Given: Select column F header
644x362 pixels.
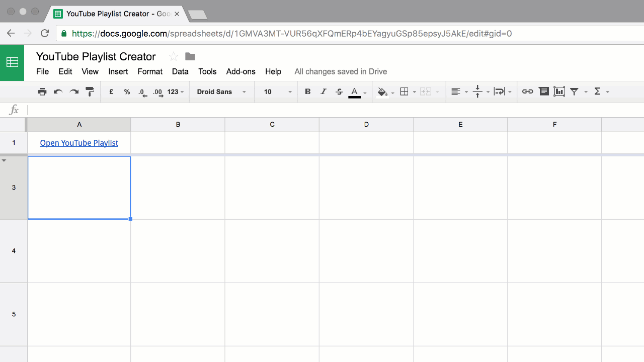Looking at the screenshot, I should 554,125.
